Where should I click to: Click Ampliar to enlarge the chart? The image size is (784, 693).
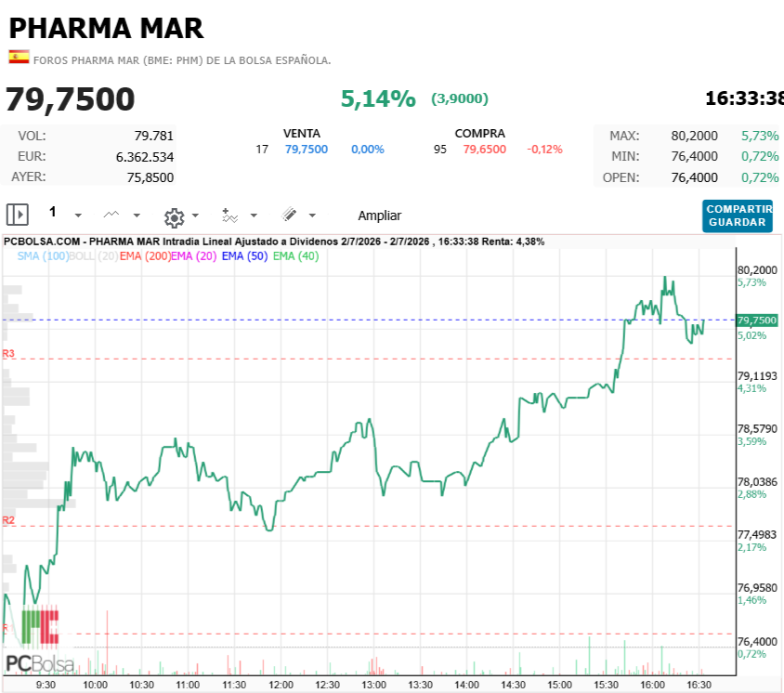click(380, 216)
